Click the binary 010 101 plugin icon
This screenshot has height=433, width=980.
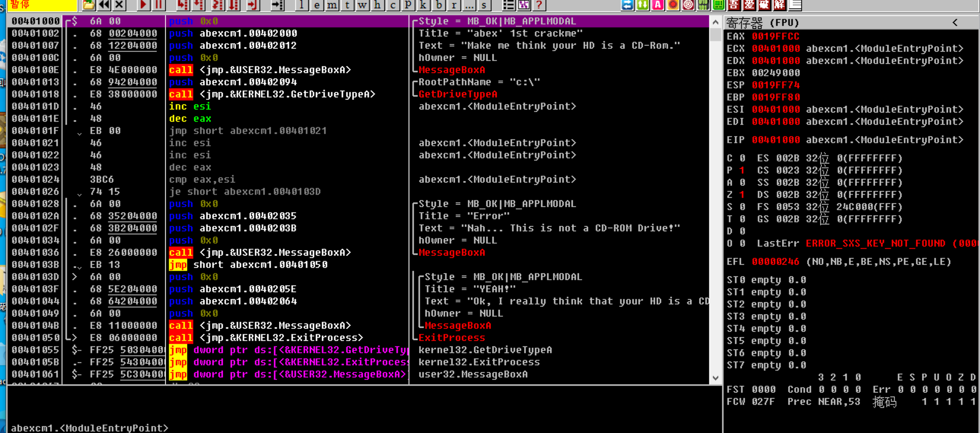[x=703, y=5]
